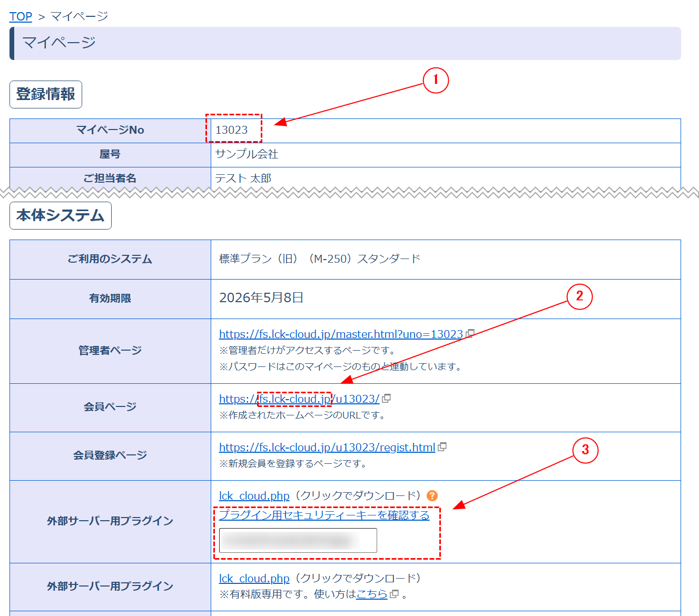Screen dimensions: 699x616
Task: Click external-link icon after the こちら link
Action: click(394, 594)
